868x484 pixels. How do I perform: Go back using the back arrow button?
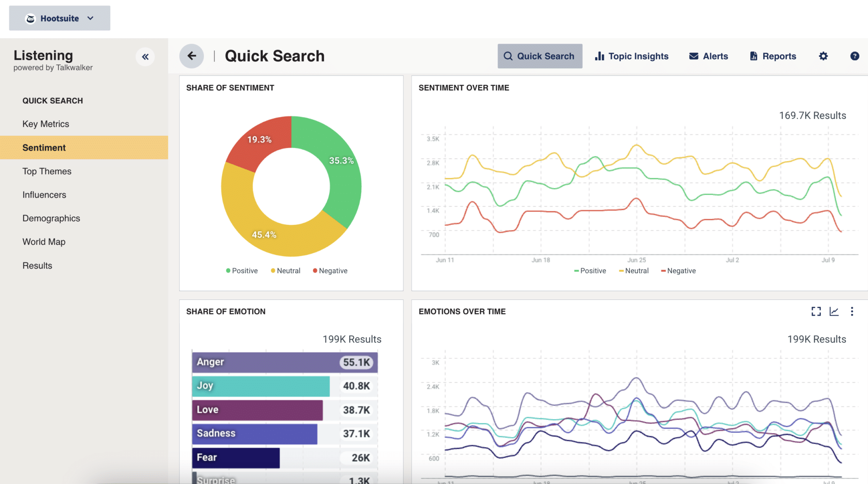pyautogui.click(x=192, y=56)
